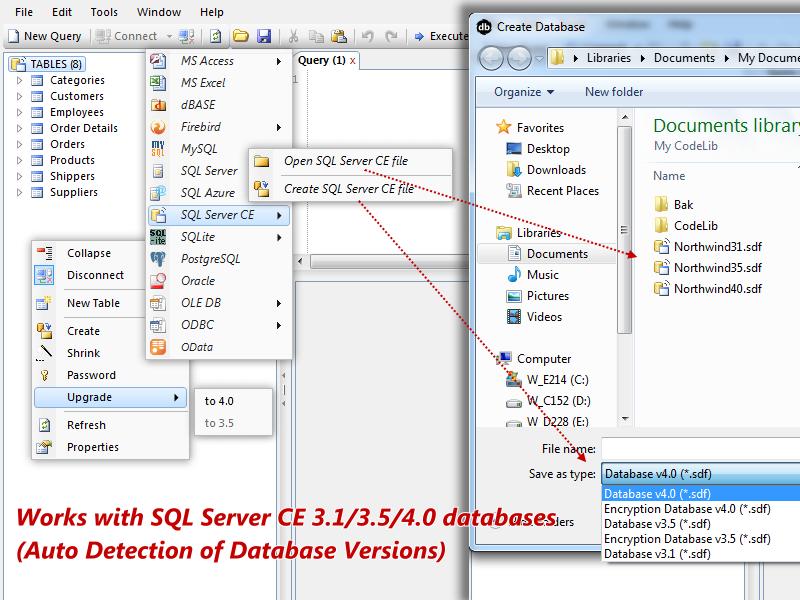Select ODBC menu entry

[218, 324]
